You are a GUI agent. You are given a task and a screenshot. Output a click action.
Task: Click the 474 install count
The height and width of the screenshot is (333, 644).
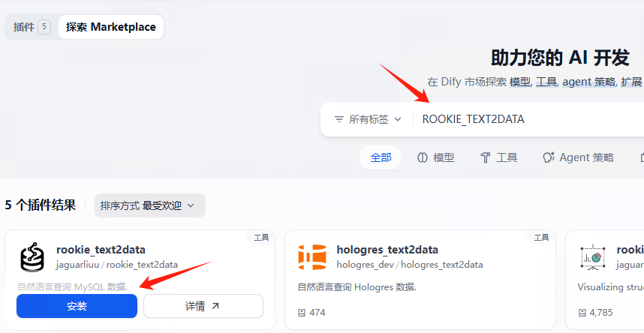point(317,313)
